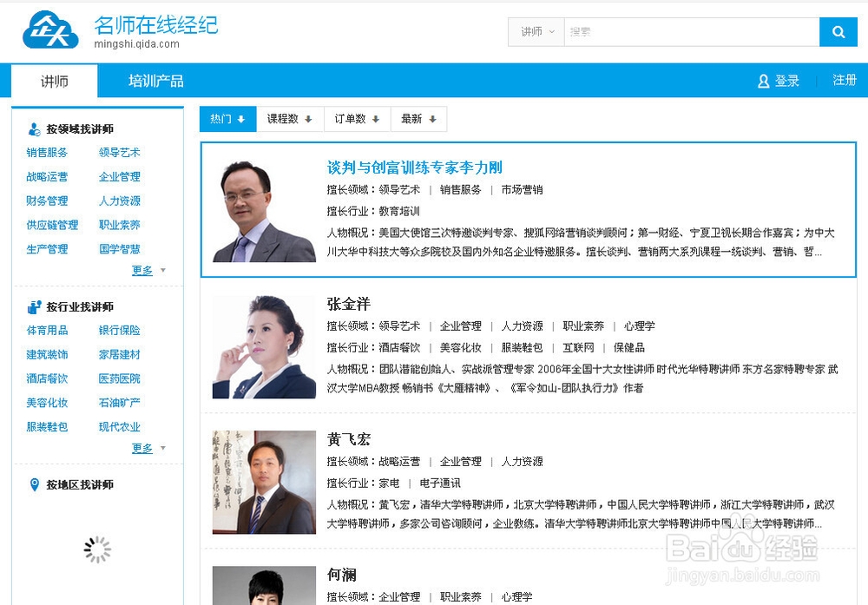Click the 酒店餐饮 industry link

pyautogui.click(x=46, y=378)
